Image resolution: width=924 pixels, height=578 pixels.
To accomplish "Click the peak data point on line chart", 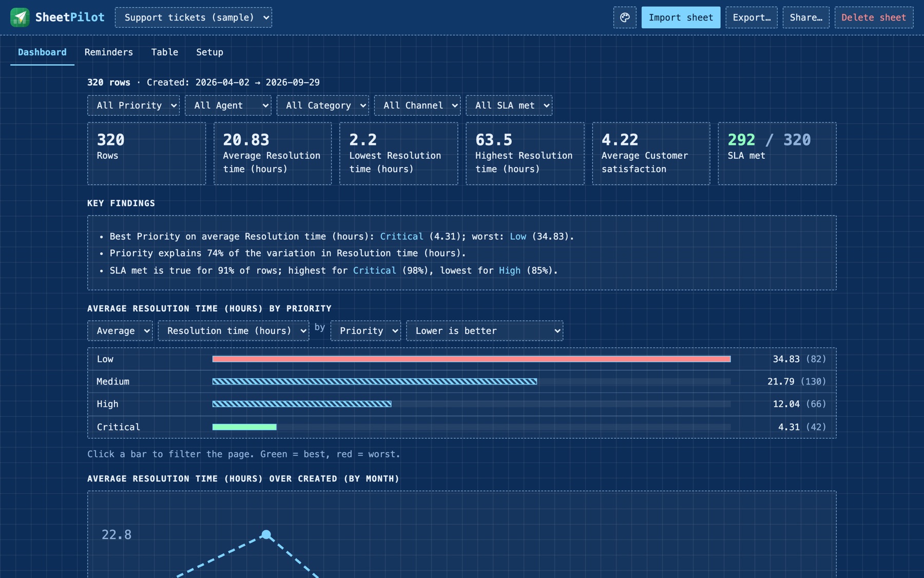I will (266, 535).
